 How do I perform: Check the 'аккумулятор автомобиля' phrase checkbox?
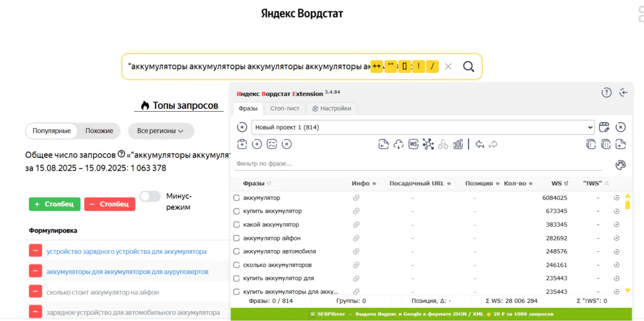[x=236, y=251]
